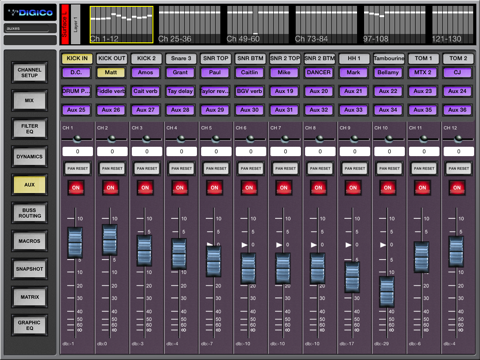The width and height of the screenshot is (480, 360).
Task: Toggle the CH 7 ON button
Action: 284,188
